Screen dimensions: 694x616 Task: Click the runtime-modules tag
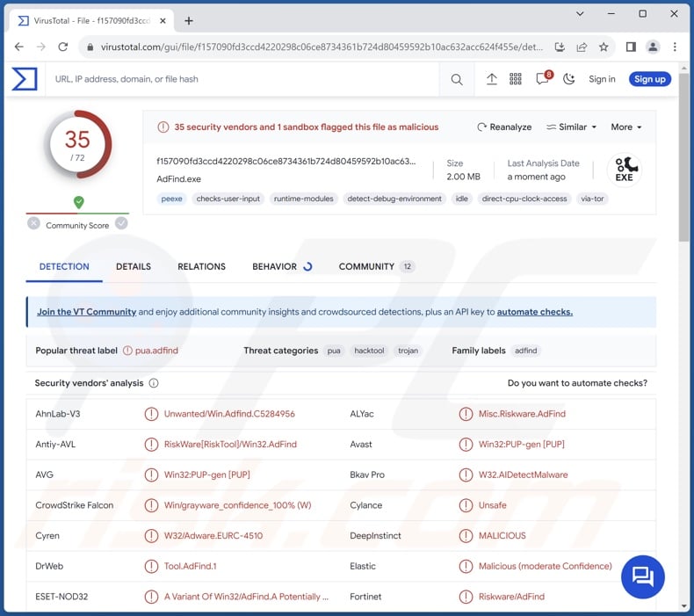(304, 199)
